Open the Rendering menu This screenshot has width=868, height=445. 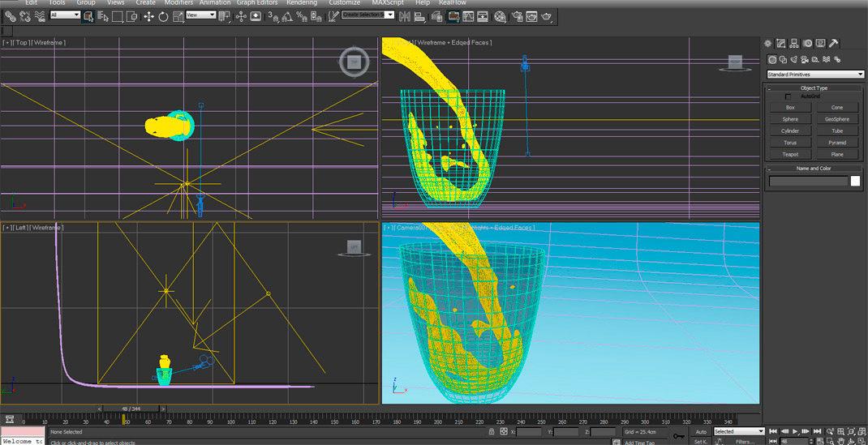click(x=302, y=2)
